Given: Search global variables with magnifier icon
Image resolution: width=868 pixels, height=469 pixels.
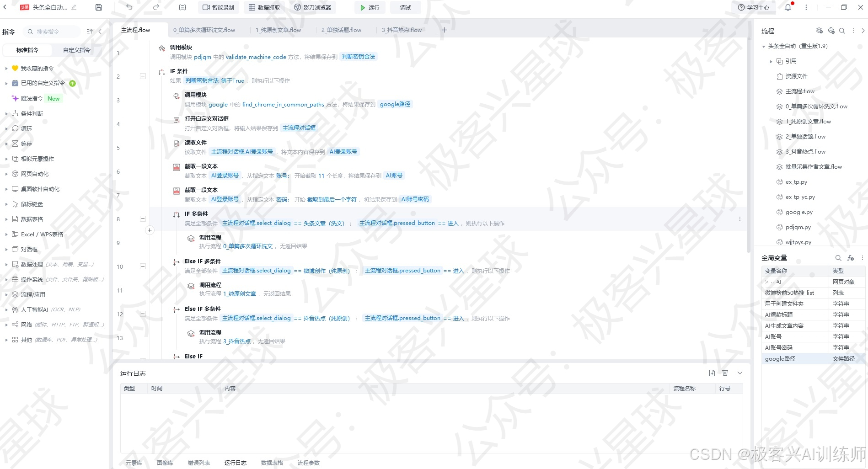Looking at the screenshot, I should click(838, 258).
